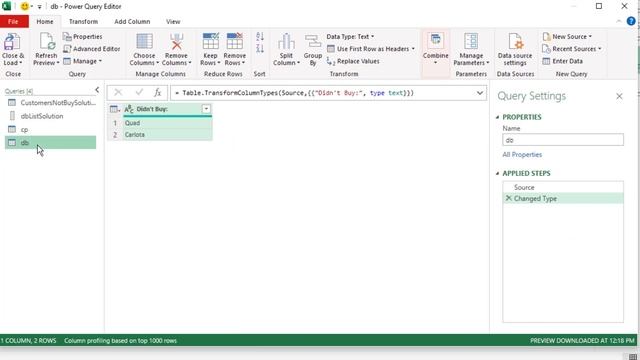
Task: Select the Didn't Buy: column header
Action: (x=152, y=109)
